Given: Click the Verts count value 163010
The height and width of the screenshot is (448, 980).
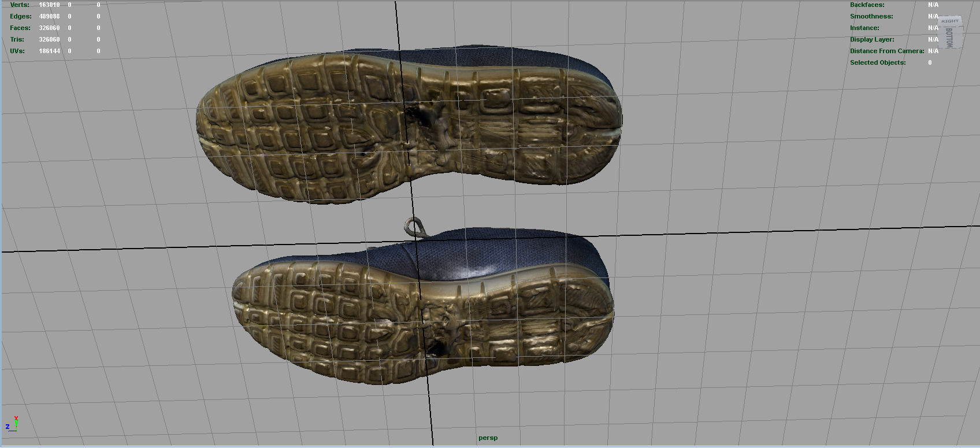Looking at the screenshot, I should pyautogui.click(x=49, y=5).
